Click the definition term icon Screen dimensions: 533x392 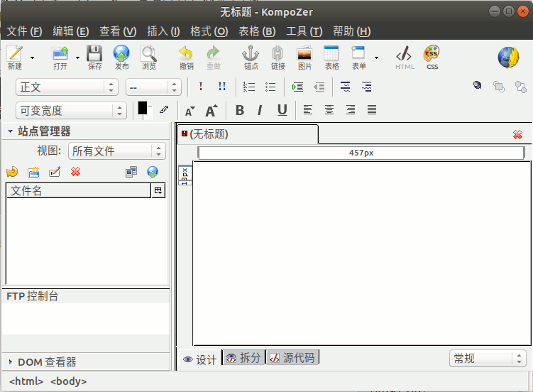tap(346, 87)
